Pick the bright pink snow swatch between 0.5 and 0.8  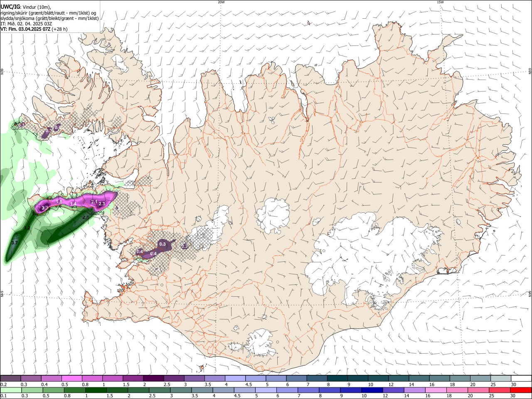tap(72, 379)
